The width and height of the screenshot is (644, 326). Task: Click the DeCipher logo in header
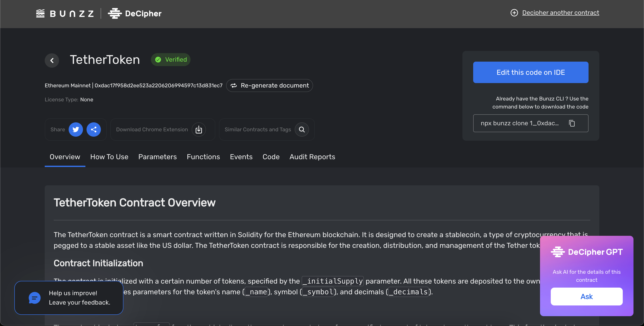(135, 13)
